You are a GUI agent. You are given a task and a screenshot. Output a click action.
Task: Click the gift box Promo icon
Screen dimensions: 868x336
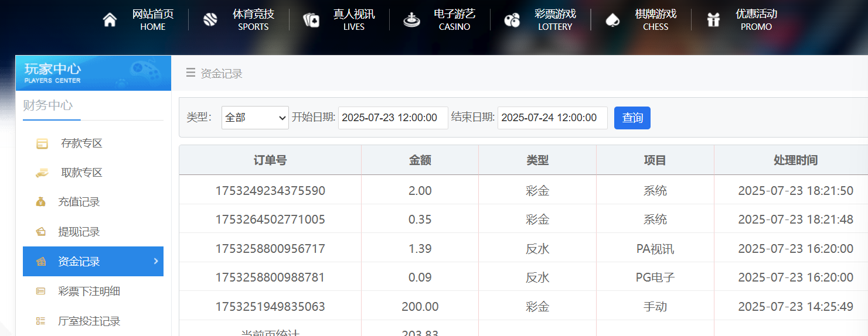point(713,20)
